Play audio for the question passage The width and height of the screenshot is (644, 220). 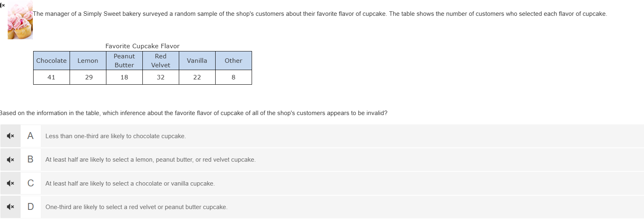(2, 5)
